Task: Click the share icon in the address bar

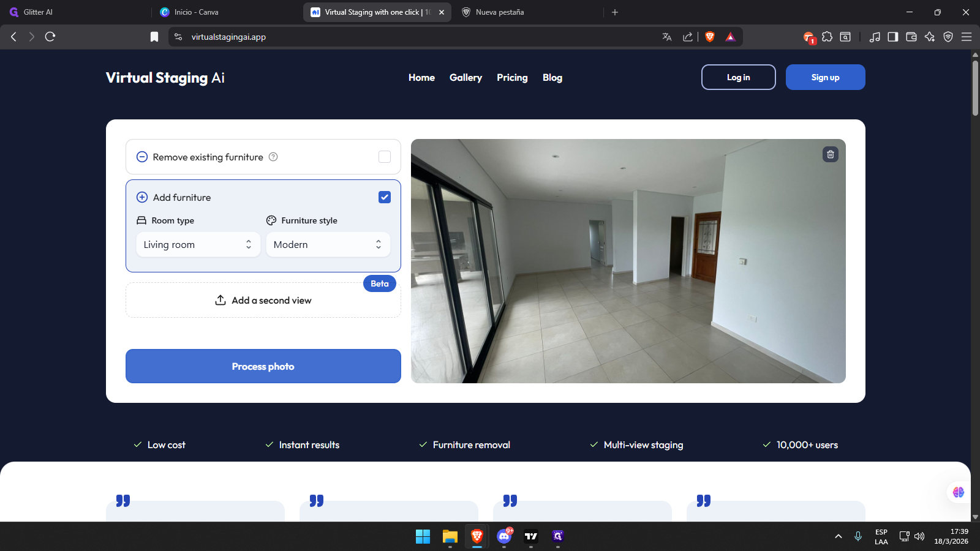Action: pos(688,37)
